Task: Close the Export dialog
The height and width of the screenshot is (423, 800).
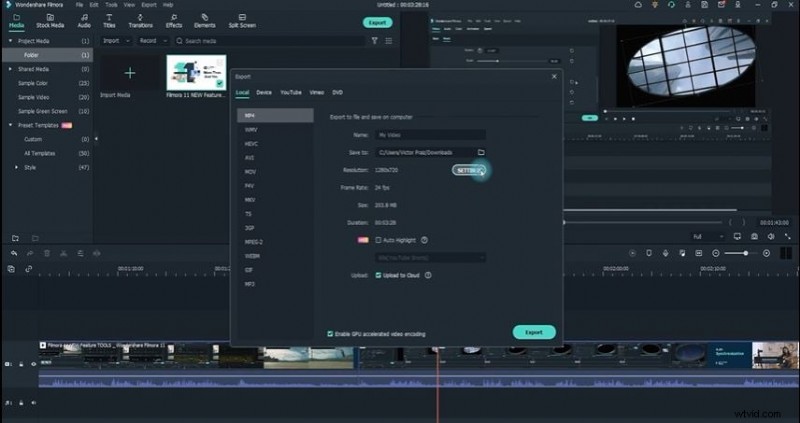Action: pyautogui.click(x=554, y=77)
